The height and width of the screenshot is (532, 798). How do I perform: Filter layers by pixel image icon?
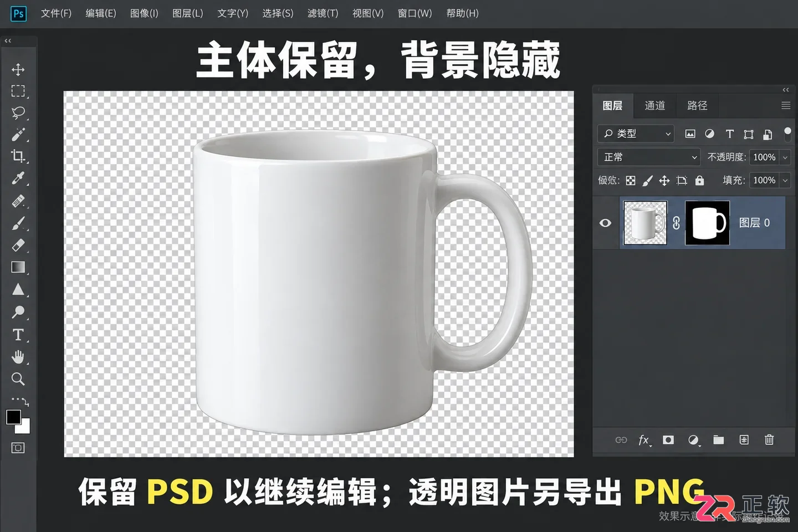[690, 134]
